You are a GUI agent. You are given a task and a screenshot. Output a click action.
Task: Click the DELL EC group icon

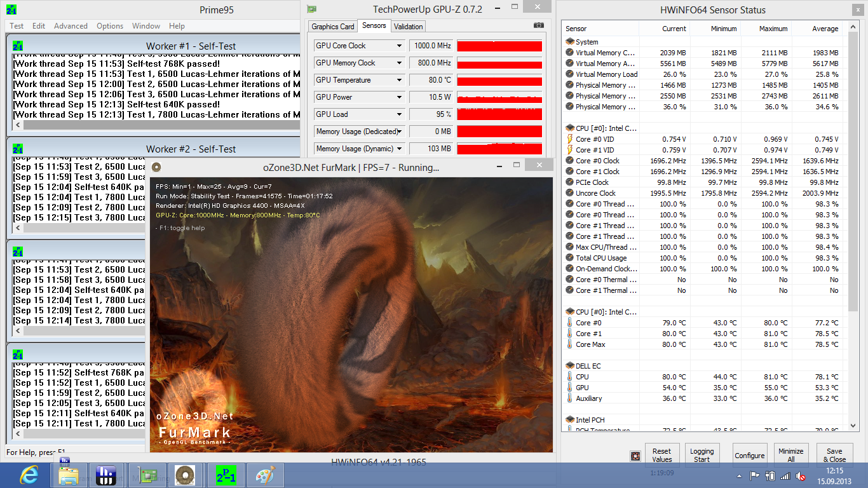tap(569, 366)
